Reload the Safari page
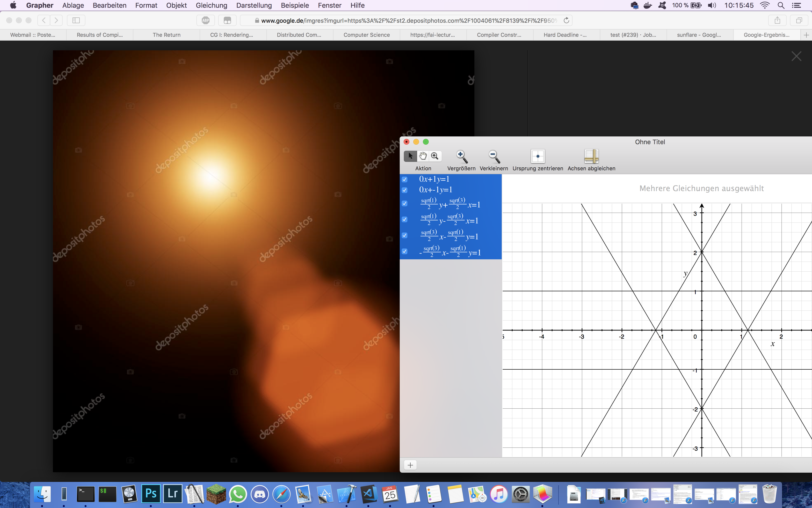This screenshot has width=812, height=508. pos(566,21)
